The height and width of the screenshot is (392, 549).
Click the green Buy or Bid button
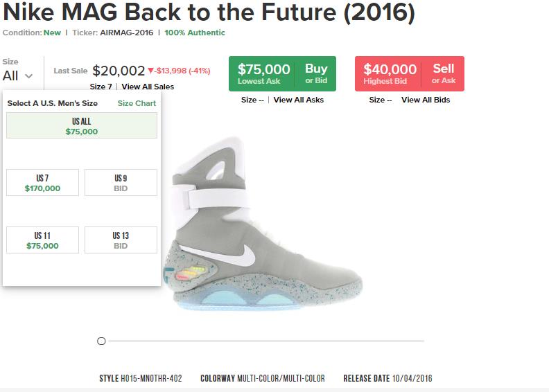coord(316,73)
